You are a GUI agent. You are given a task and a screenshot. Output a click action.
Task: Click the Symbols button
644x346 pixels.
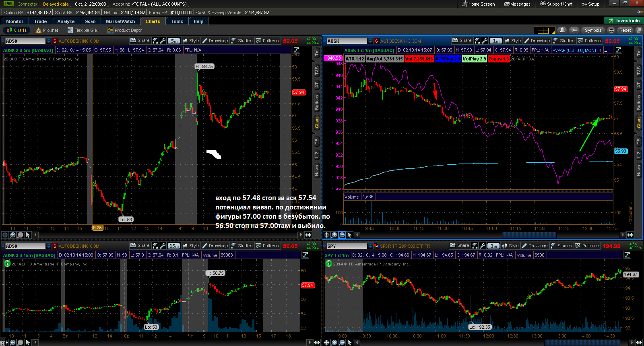pos(593,30)
